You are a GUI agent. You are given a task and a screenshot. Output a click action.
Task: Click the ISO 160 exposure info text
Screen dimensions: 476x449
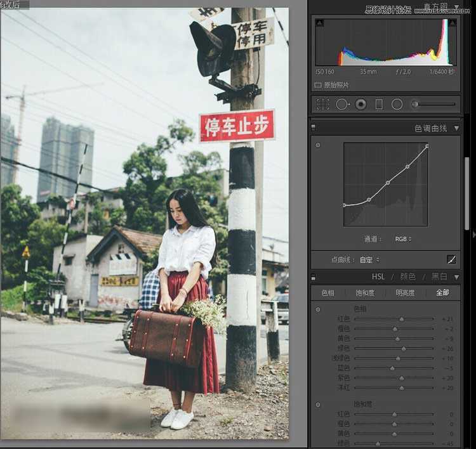tap(324, 72)
